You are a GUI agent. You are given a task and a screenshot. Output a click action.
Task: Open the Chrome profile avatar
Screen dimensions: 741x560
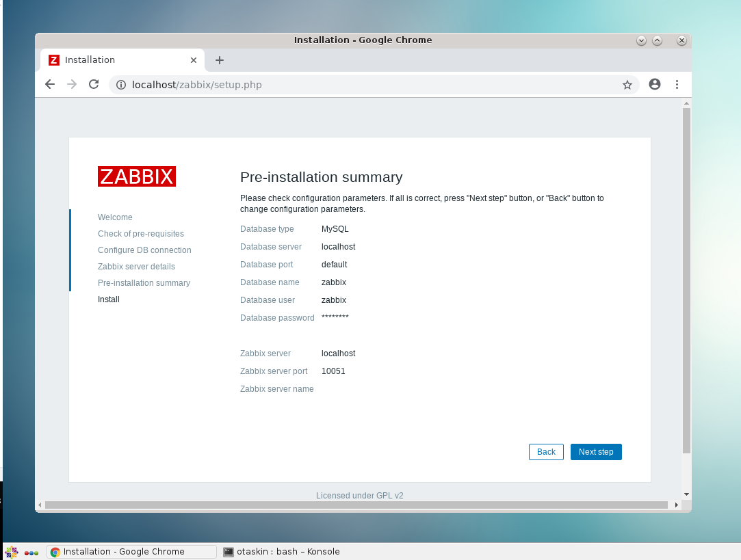(655, 85)
